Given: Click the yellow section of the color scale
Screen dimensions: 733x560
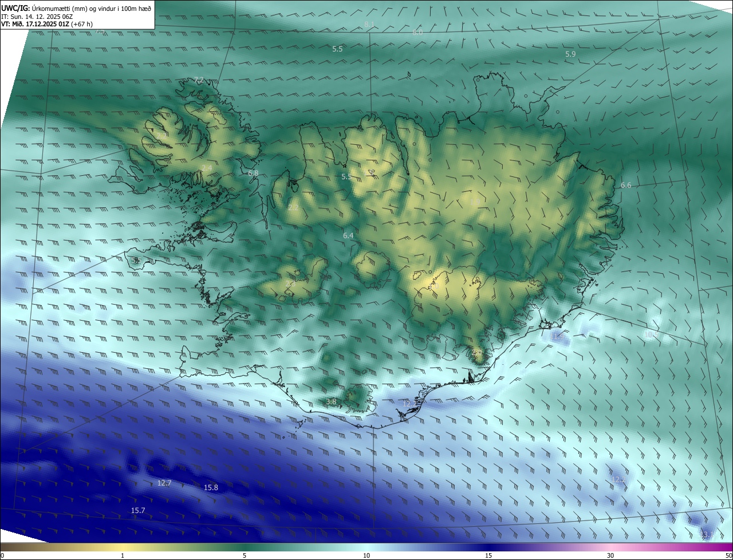Looking at the screenshot, I should 123,547.
